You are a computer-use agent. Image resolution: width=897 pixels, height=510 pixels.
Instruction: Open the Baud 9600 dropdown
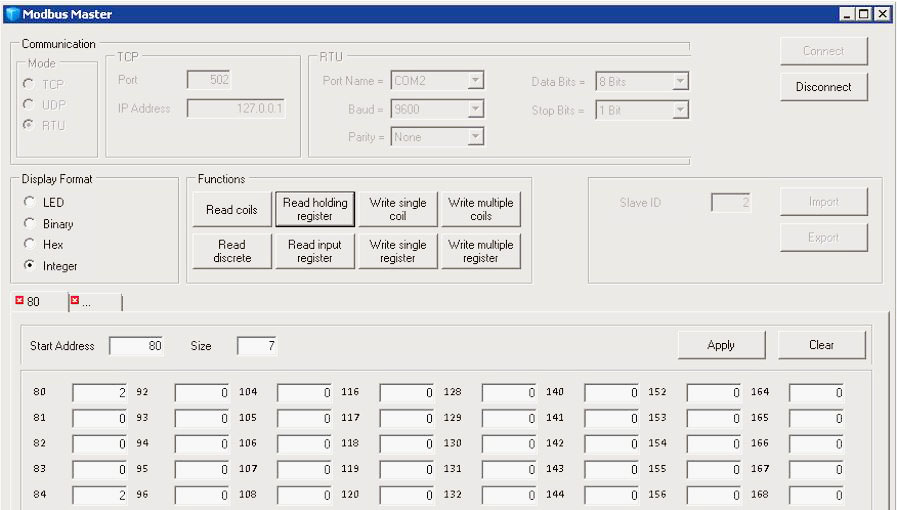(475, 109)
